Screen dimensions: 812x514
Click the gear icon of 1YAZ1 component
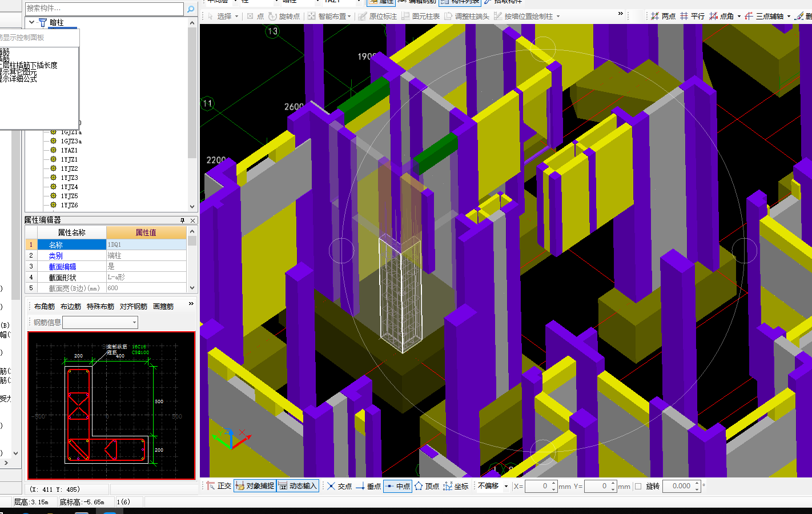click(x=53, y=150)
